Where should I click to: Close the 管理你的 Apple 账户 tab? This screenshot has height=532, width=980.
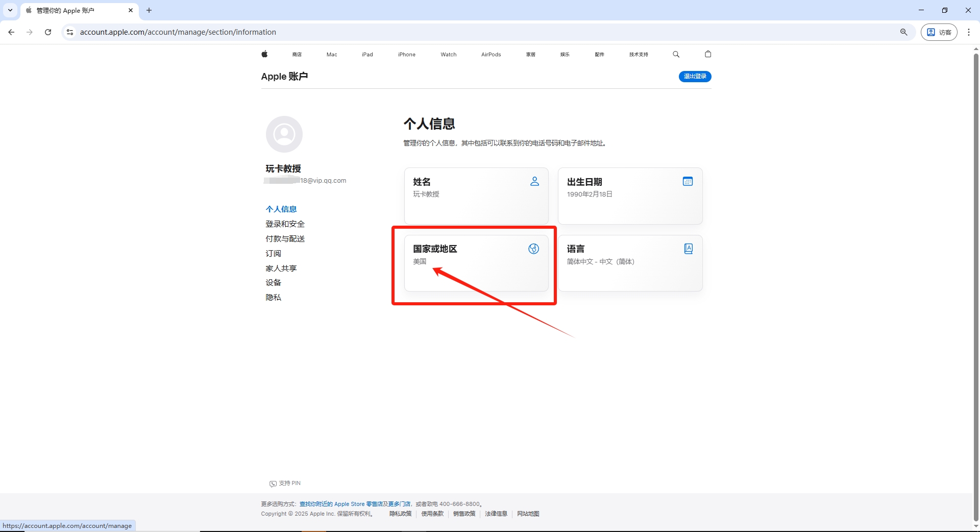(x=131, y=10)
